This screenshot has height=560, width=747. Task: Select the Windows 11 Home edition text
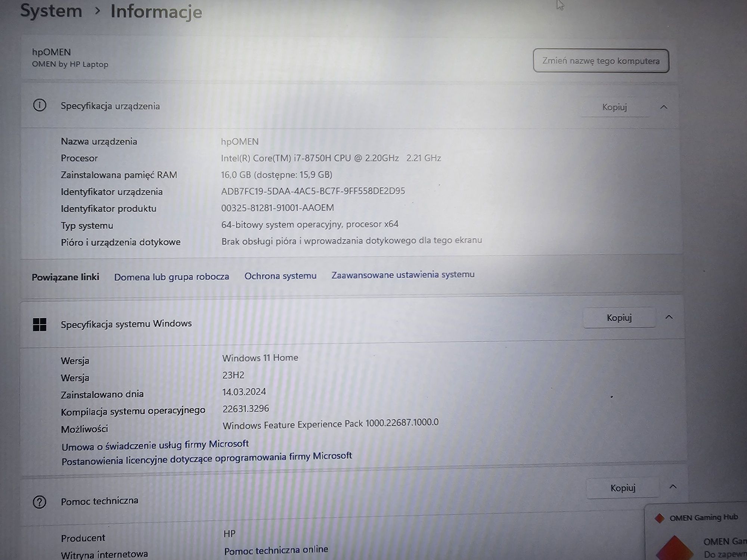(260, 358)
